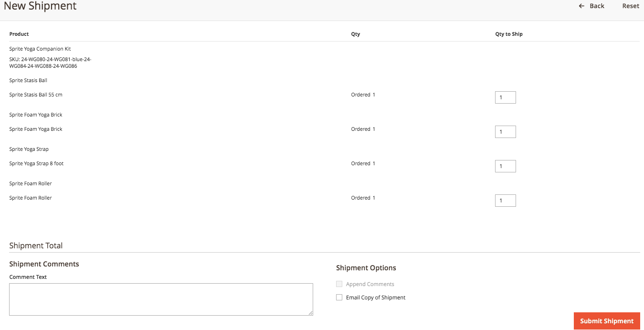Screen dimensions: 644x330
Task: Click the Reset link
Action: 630,6
